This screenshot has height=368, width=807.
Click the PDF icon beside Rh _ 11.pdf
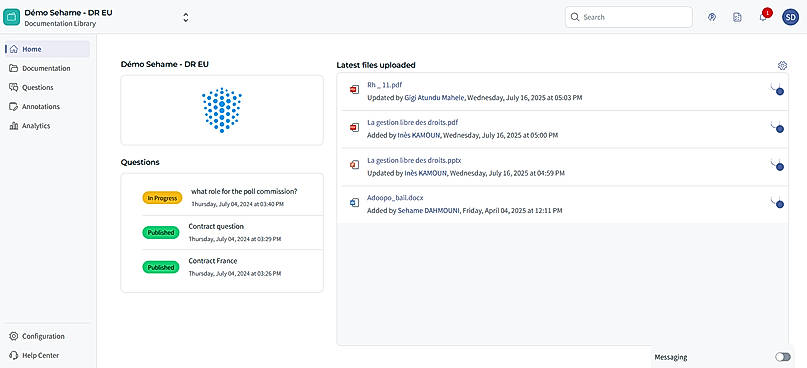[x=354, y=89]
